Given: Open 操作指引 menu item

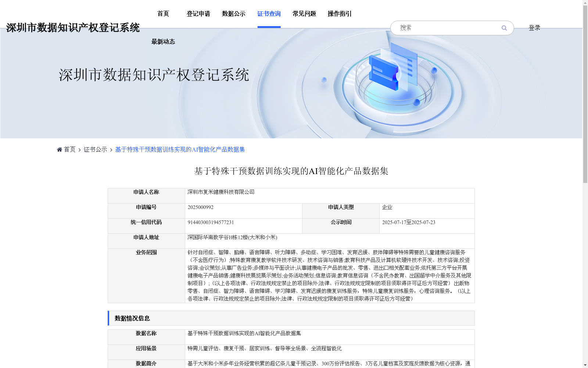Looking at the screenshot, I should tap(340, 14).
